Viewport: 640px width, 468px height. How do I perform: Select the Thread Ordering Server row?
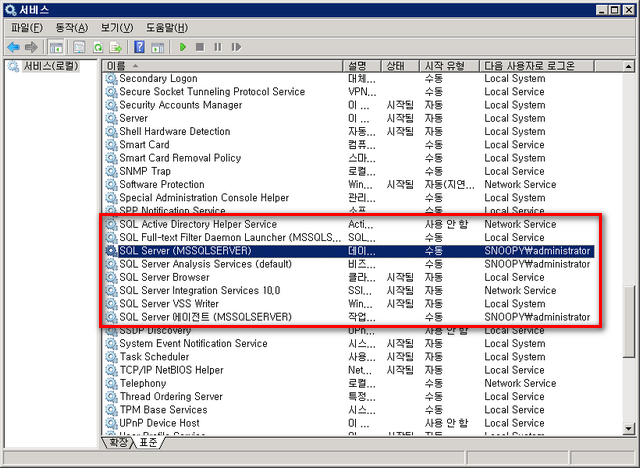point(349,397)
